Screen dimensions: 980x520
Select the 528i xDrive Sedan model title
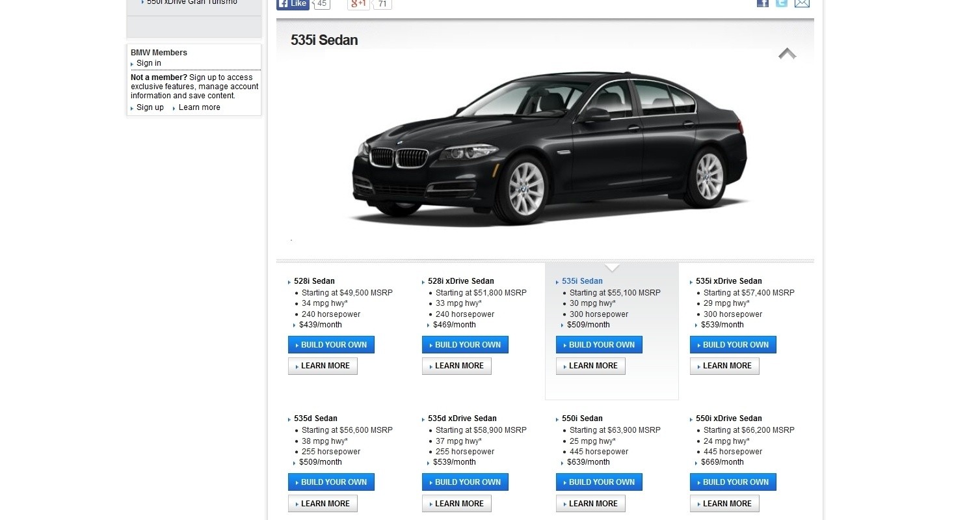coord(460,281)
